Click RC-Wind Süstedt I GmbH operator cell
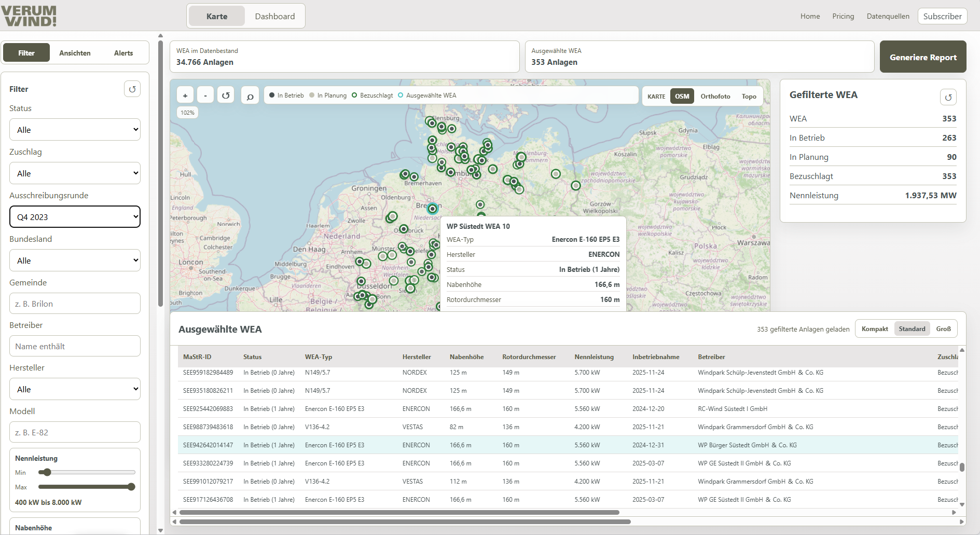This screenshot has width=980, height=535. (x=733, y=409)
